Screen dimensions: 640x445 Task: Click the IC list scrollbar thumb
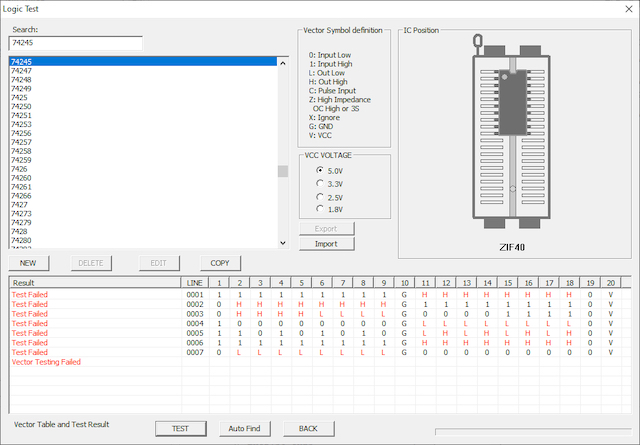(x=283, y=171)
